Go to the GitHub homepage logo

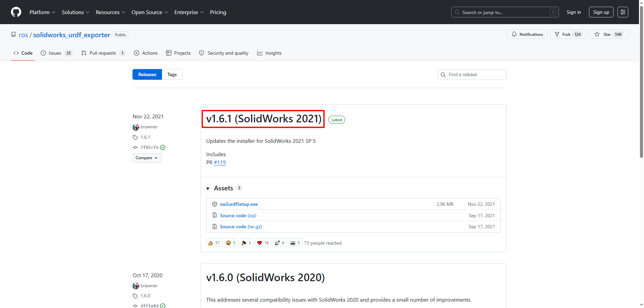click(x=16, y=12)
